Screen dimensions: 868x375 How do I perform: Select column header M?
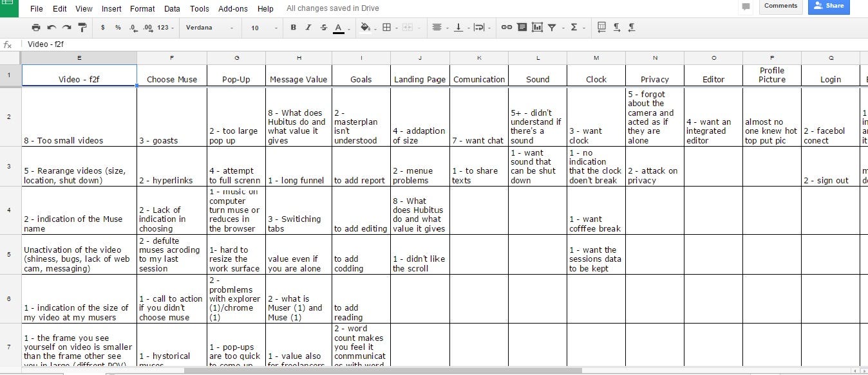(596, 58)
